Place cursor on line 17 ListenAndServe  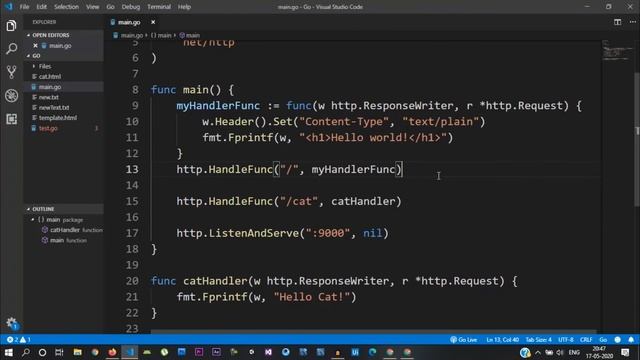pos(254,233)
